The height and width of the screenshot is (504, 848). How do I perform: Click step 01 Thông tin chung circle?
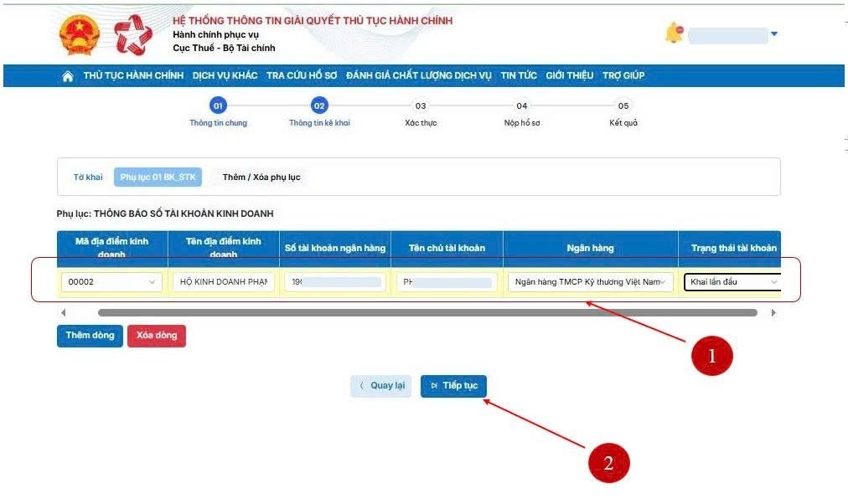click(x=218, y=105)
